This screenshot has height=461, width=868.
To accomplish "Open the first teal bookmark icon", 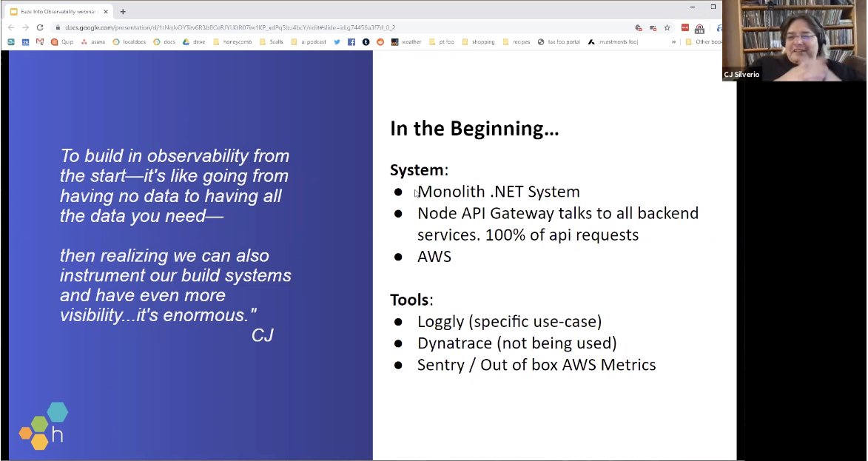I will click(x=11, y=41).
